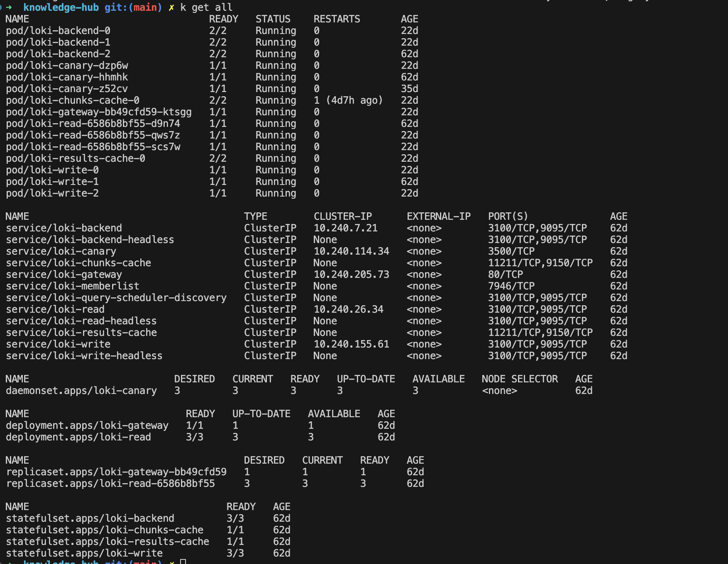The height and width of the screenshot is (564, 728).
Task: Select service/loki-backend name
Action: 64,228
